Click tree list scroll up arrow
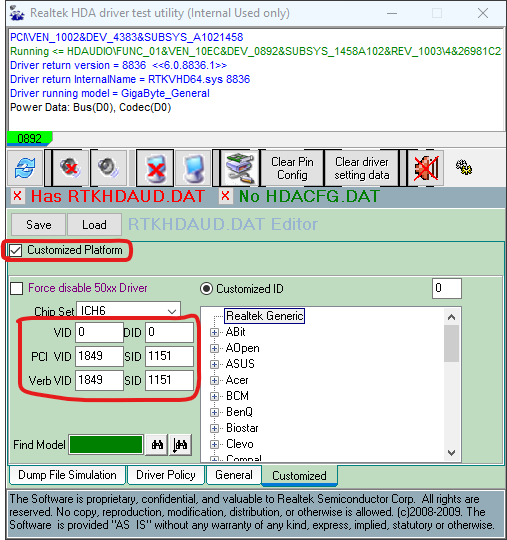 [x=451, y=317]
